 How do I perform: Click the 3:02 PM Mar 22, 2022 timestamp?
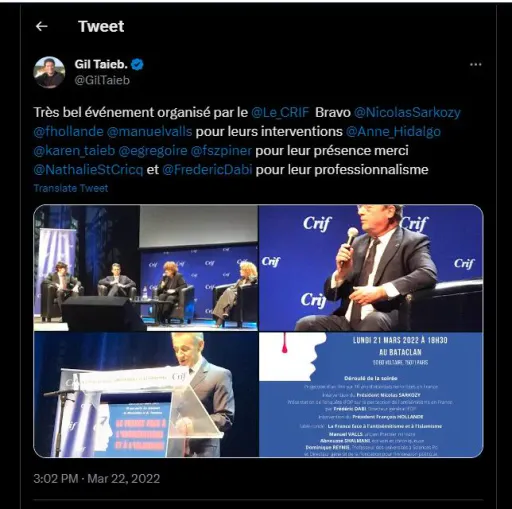[x=97, y=479]
